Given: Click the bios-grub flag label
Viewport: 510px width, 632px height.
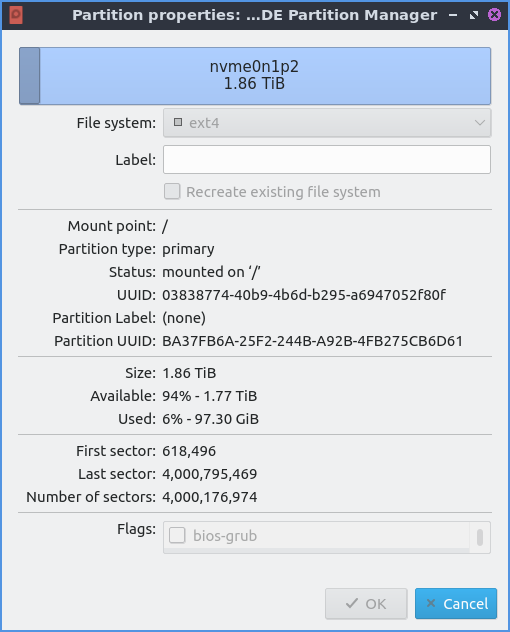Looking at the screenshot, I should (x=225, y=536).
